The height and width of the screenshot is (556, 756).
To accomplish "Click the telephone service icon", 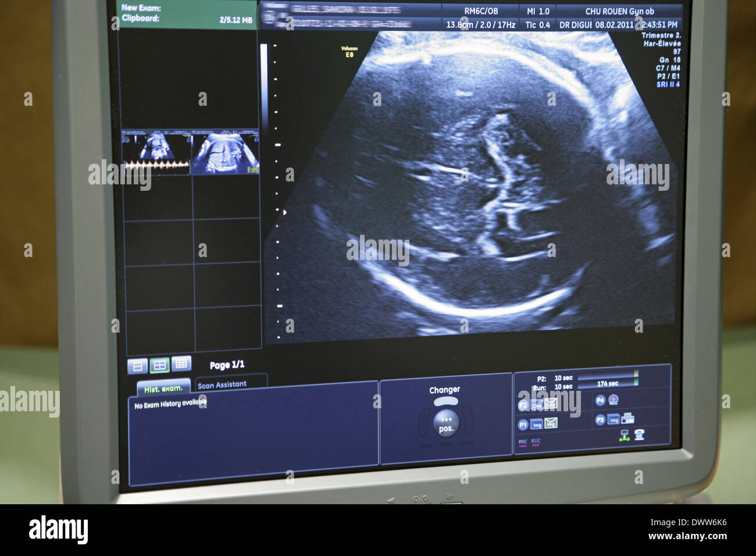I will pyautogui.click(x=640, y=434).
